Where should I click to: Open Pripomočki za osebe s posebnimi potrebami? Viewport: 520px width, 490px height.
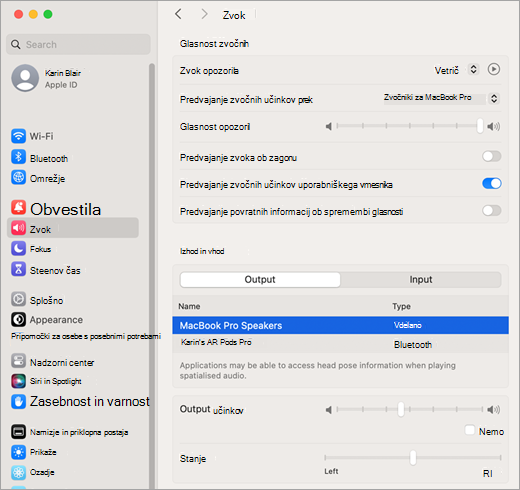pyautogui.click(x=86, y=336)
